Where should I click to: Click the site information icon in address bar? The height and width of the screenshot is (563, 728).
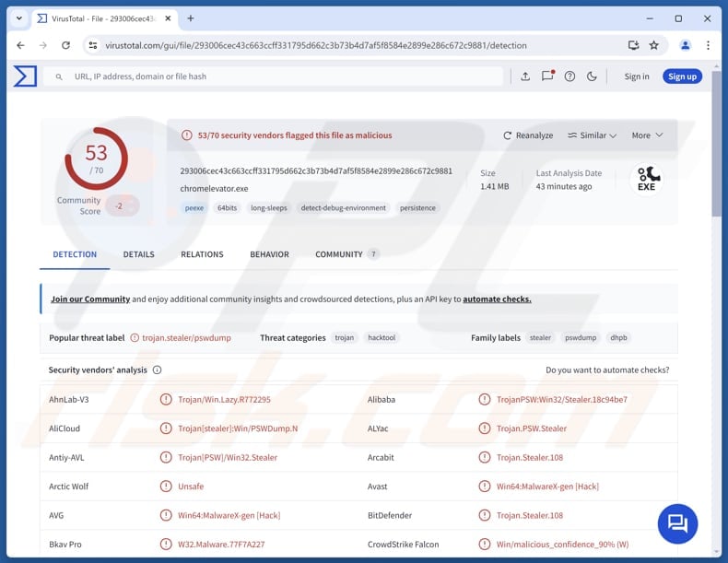93,45
